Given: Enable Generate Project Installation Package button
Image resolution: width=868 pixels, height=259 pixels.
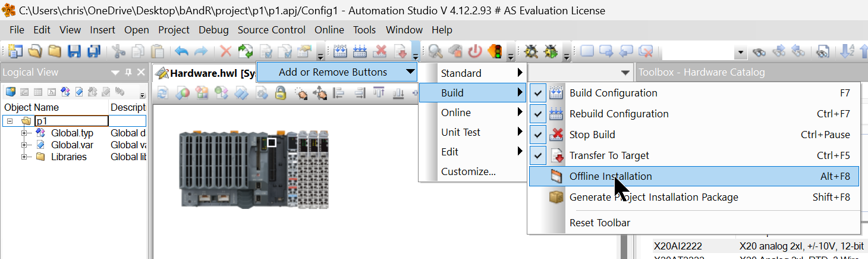Looking at the screenshot, I should tap(694, 197).
